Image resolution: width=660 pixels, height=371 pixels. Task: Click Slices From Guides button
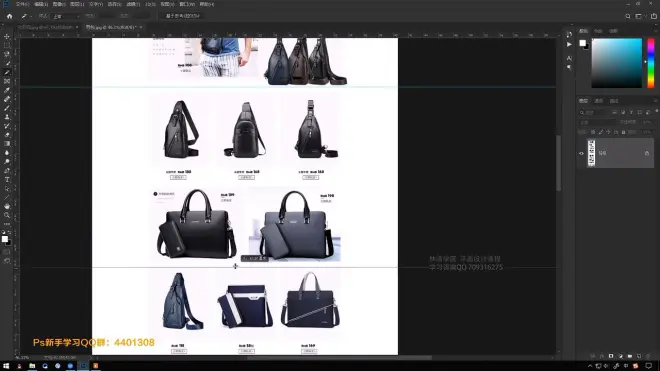click(x=182, y=16)
